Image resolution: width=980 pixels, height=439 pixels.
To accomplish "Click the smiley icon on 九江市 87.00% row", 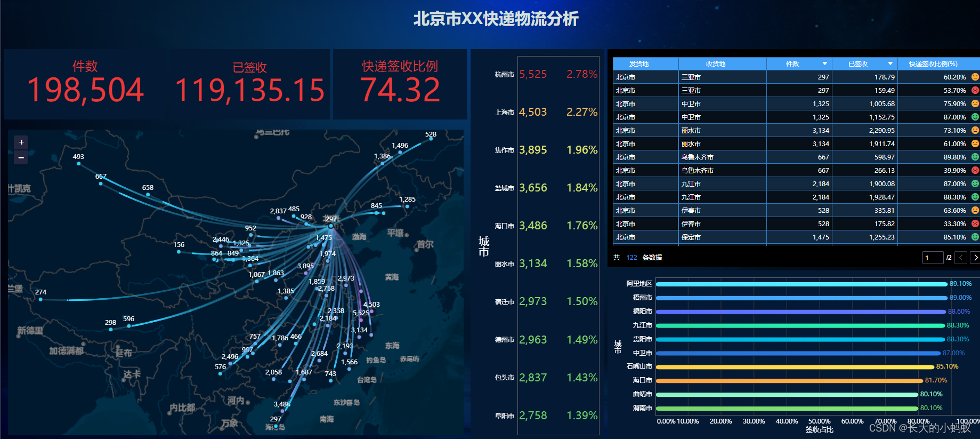I will 975,183.
